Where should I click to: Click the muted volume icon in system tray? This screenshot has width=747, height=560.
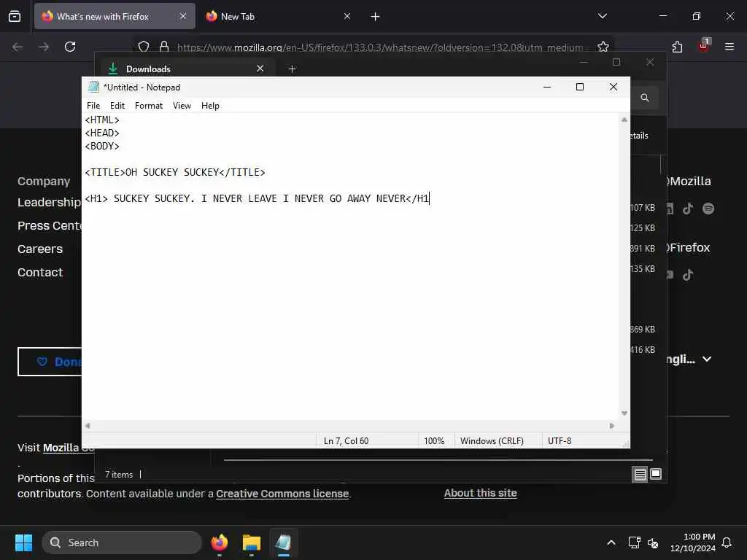pyautogui.click(x=653, y=542)
